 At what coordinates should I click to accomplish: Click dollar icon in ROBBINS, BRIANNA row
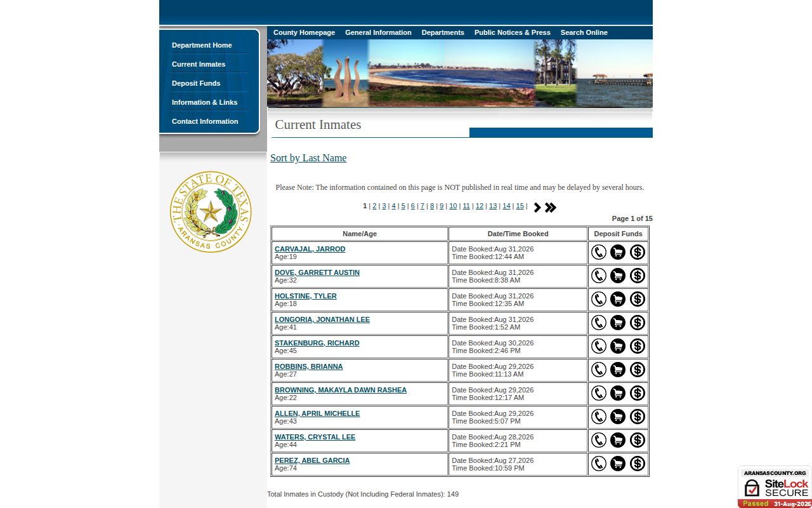(637, 370)
